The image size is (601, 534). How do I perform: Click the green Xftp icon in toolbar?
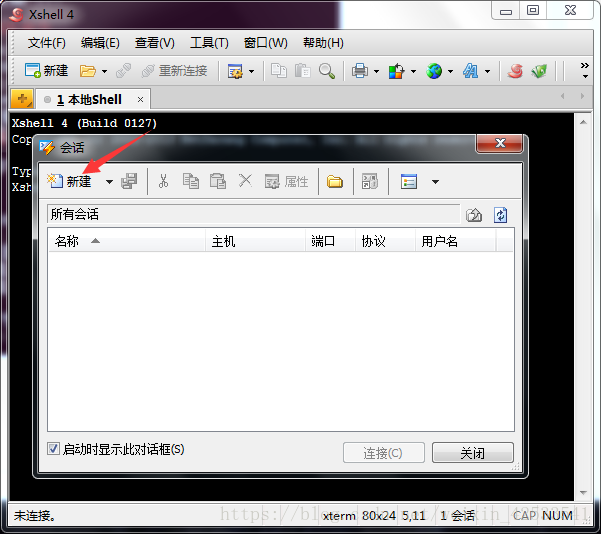click(539, 71)
